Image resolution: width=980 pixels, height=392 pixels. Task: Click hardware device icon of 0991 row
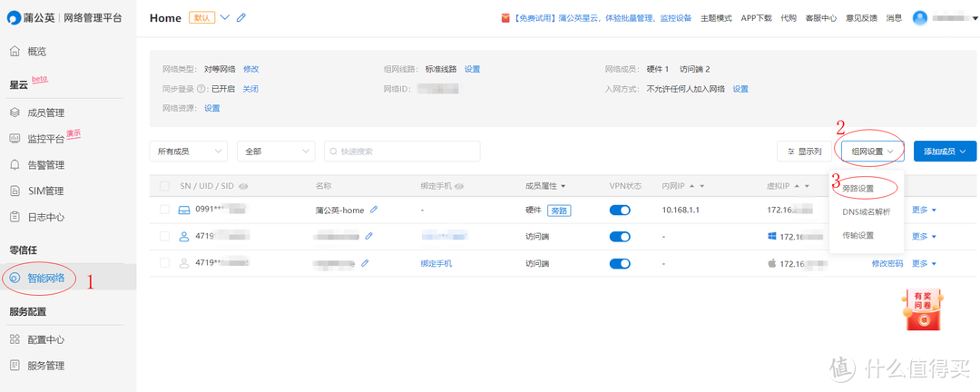[x=183, y=211]
